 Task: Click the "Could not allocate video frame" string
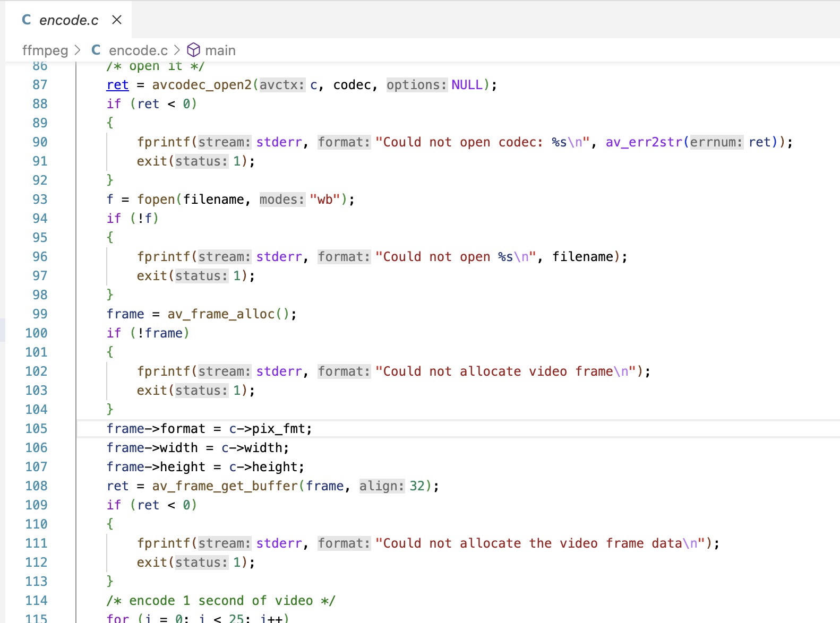tap(505, 371)
